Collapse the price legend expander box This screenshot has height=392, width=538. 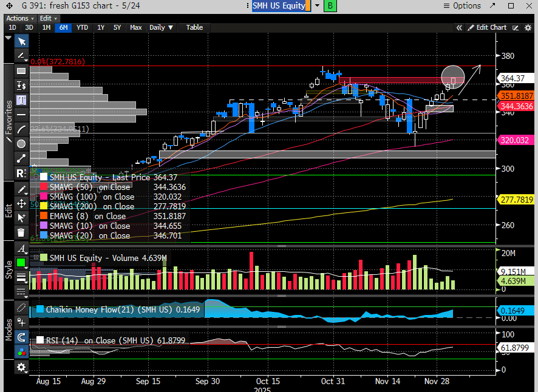36,177
